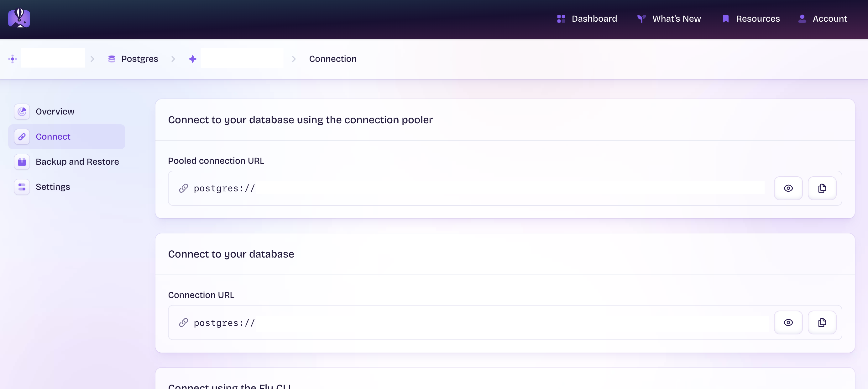This screenshot has height=389, width=868.
Task: Click the Connection URL field
Action: 505,322
